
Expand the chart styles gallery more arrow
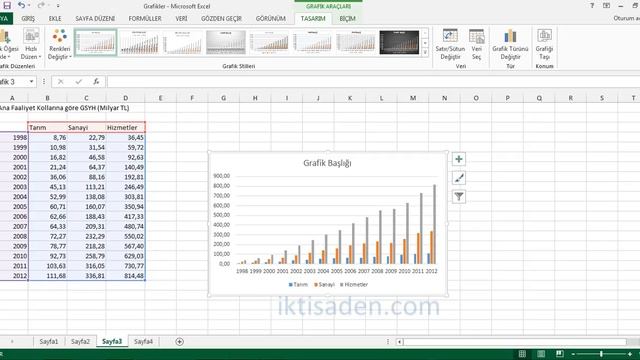(x=425, y=52)
